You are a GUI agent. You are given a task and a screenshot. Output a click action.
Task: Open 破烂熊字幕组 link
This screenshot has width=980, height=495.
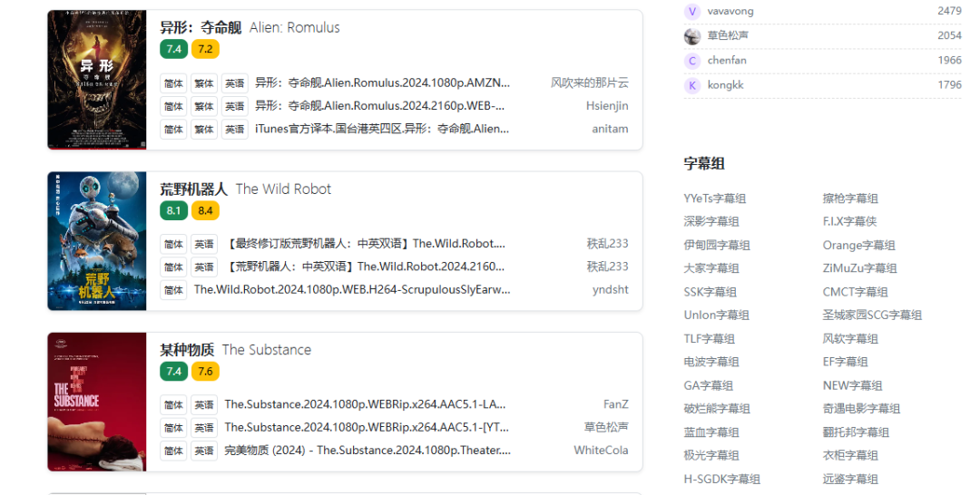click(x=717, y=409)
